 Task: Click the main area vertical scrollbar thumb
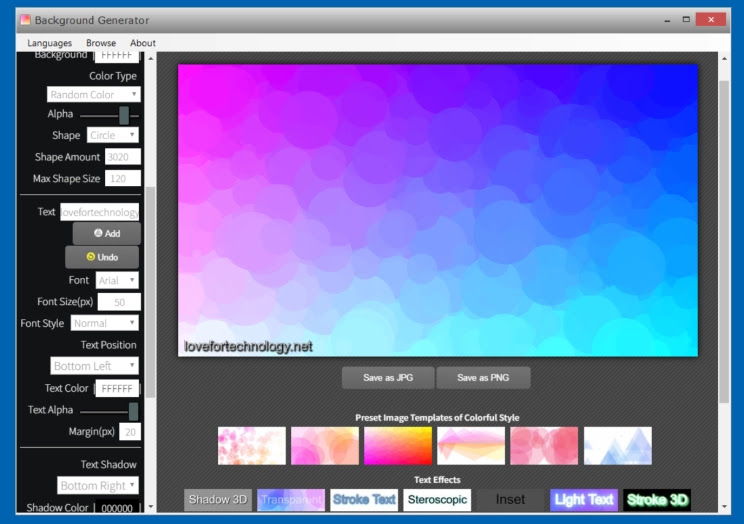point(724,242)
